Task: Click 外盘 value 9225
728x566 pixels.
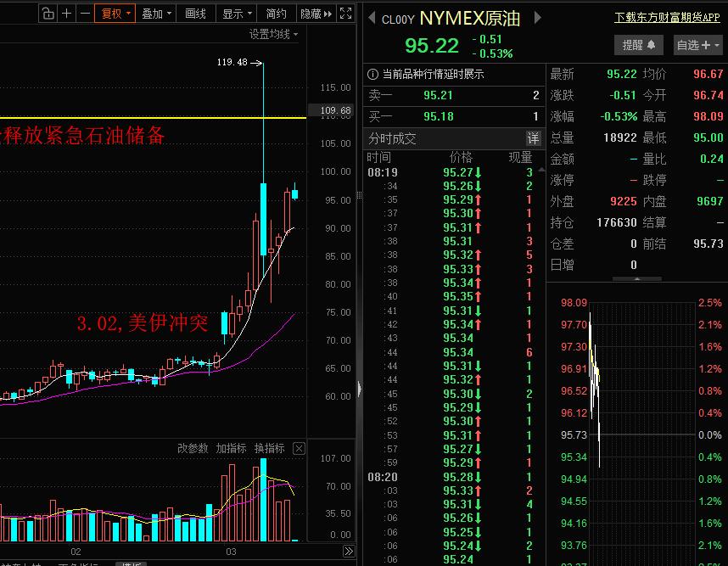Action: coord(624,201)
